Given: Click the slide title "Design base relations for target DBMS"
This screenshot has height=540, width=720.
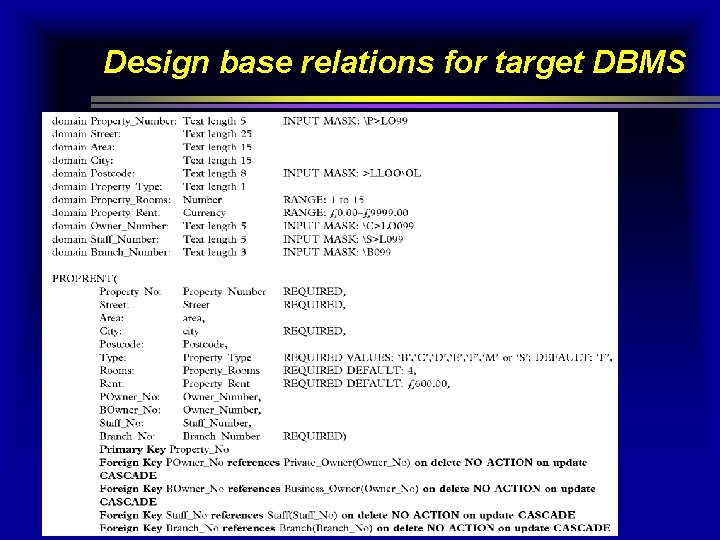Looking at the screenshot, I should [395, 62].
